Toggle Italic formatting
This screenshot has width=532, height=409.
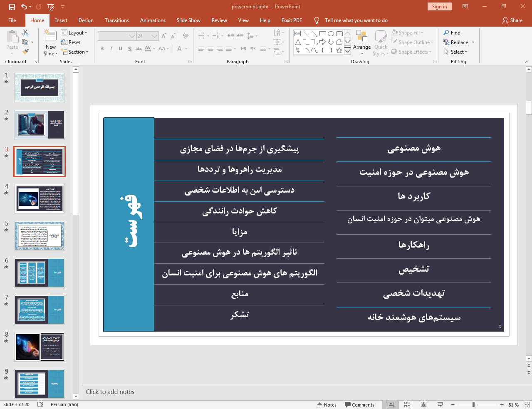(111, 49)
